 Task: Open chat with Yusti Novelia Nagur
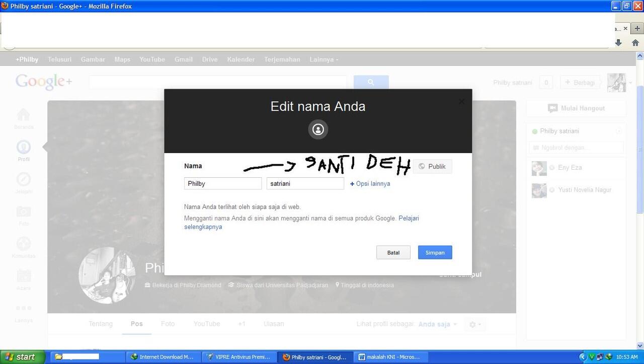click(x=585, y=190)
